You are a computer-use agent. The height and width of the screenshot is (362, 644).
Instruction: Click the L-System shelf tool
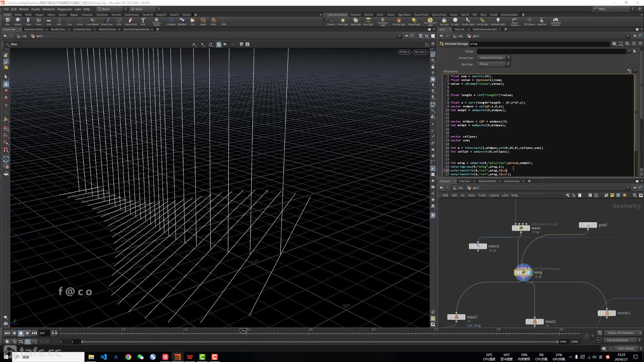click(x=171, y=21)
